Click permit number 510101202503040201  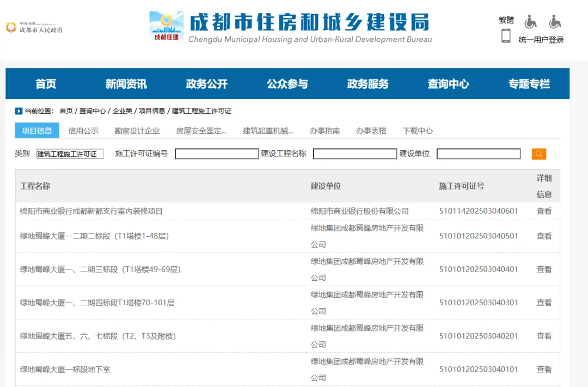click(479, 336)
